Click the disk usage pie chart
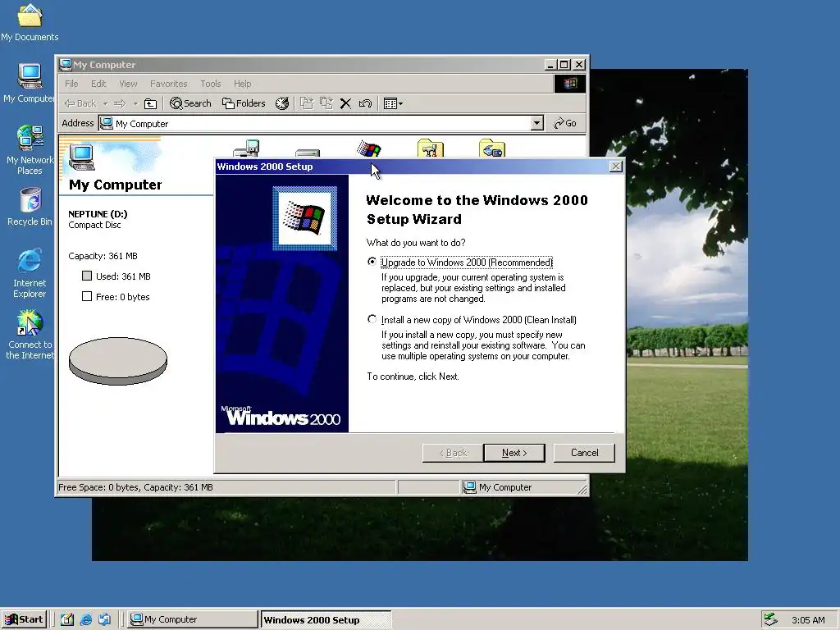This screenshot has width=840, height=630. pyautogui.click(x=118, y=361)
